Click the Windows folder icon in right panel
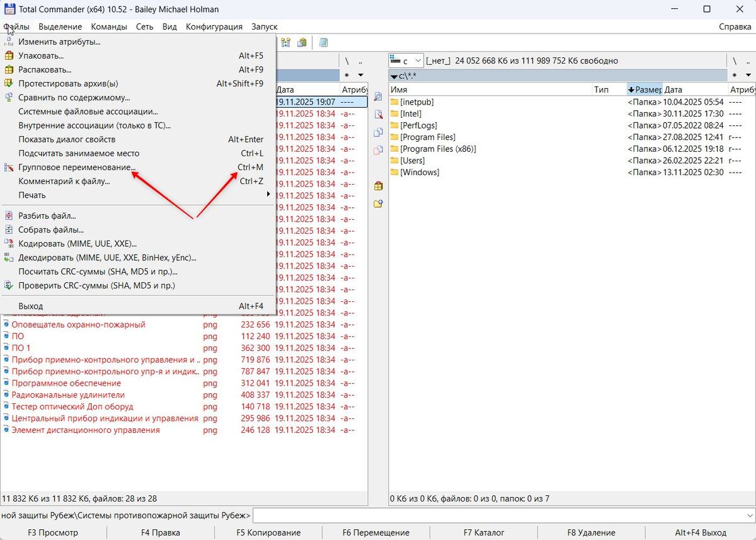This screenshot has height=540, width=756. [395, 173]
